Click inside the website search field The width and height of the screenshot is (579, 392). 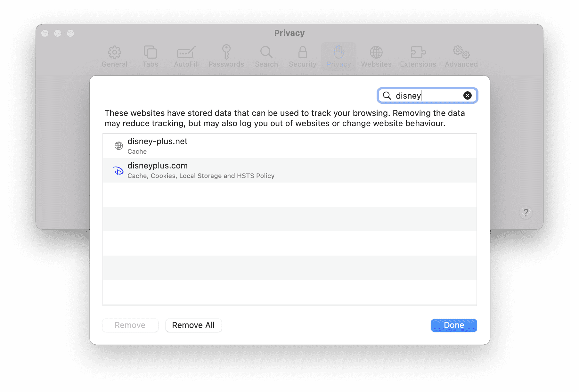(x=428, y=95)
